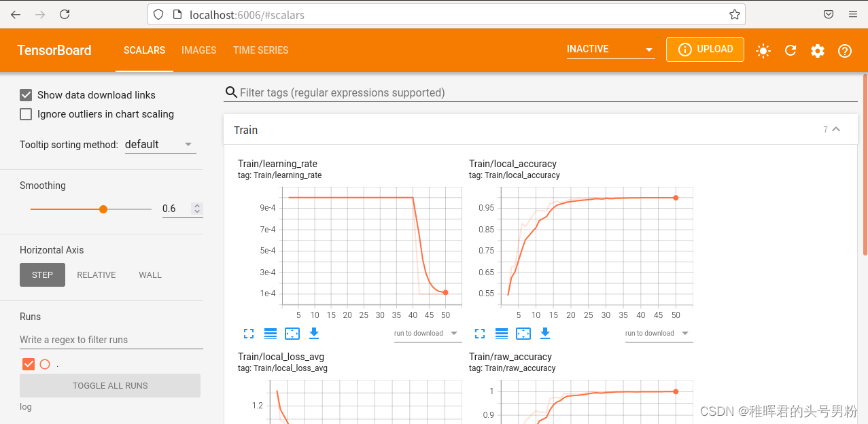Fit domain to data on local_accuracy chart
Screen dimensions: 868x424
(x=523, y=333)
